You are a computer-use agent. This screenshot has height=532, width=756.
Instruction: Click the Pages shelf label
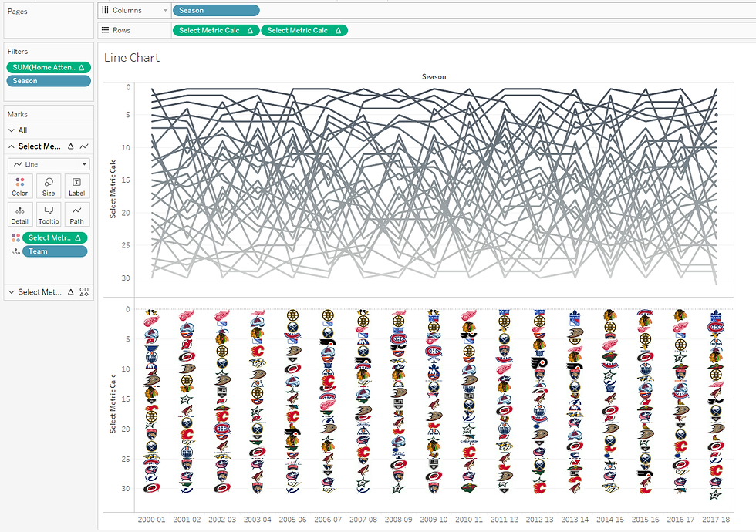[17, 12]
